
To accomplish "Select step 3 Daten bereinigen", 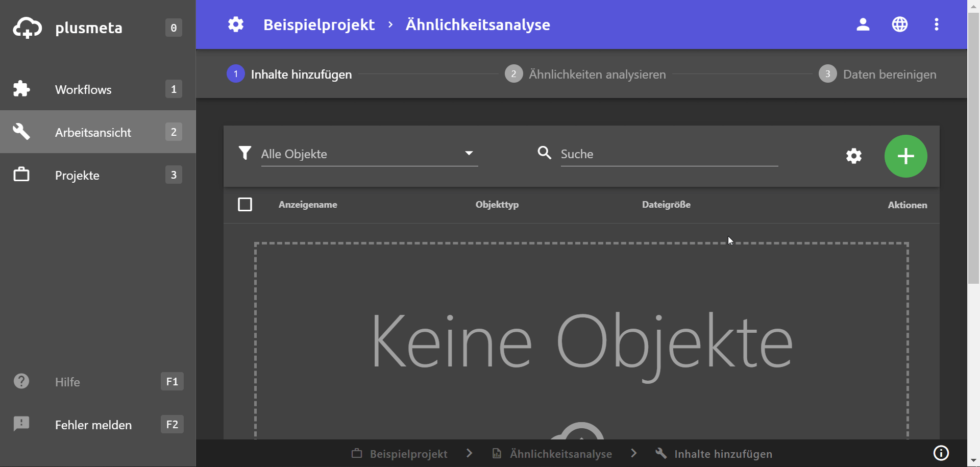I will click(x=878, y=74).
